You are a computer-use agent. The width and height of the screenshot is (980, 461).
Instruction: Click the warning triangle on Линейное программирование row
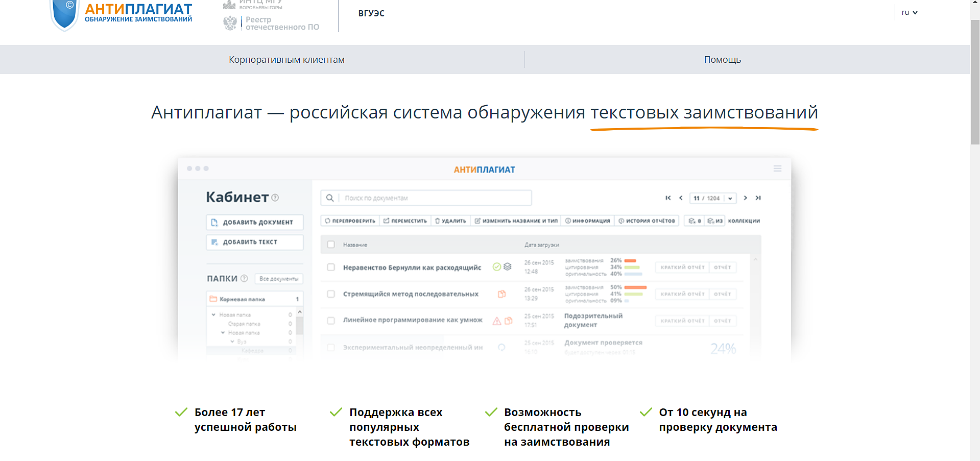(x=496, y=321)
